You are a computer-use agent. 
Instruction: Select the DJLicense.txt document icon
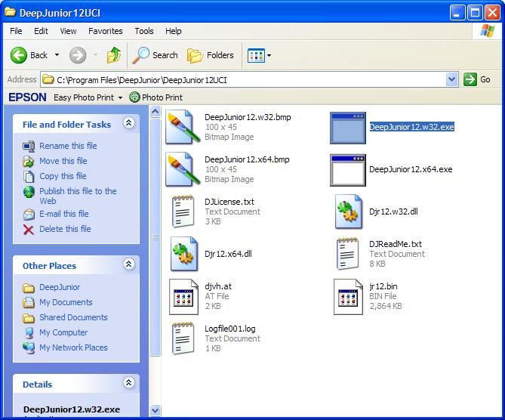tap(183, 212)
